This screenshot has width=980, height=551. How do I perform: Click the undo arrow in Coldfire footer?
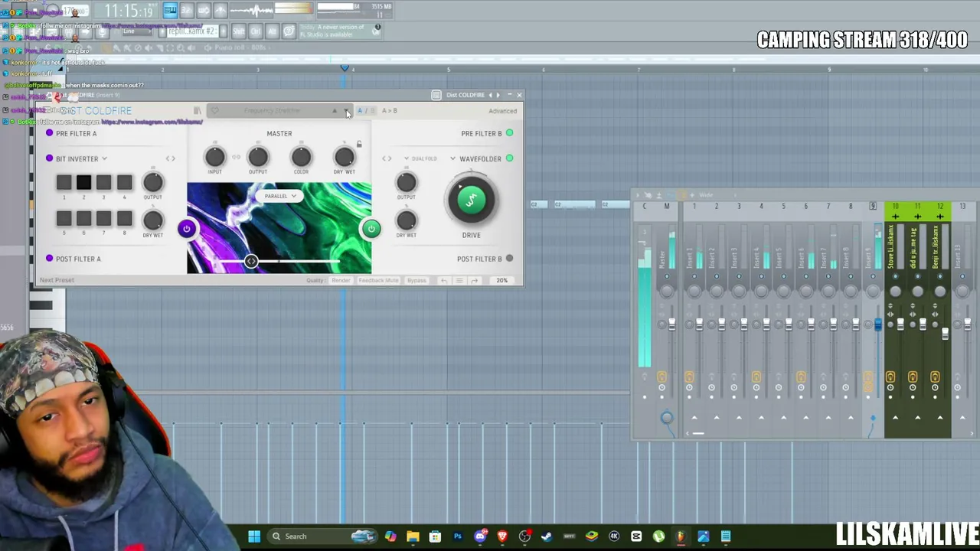coord(444,281)
